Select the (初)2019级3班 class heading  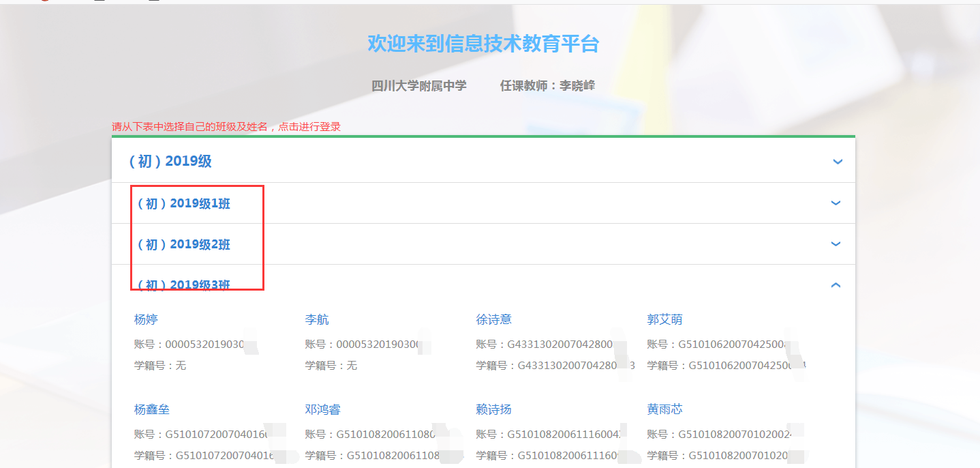pyautogui.click(x=184, y=285)
